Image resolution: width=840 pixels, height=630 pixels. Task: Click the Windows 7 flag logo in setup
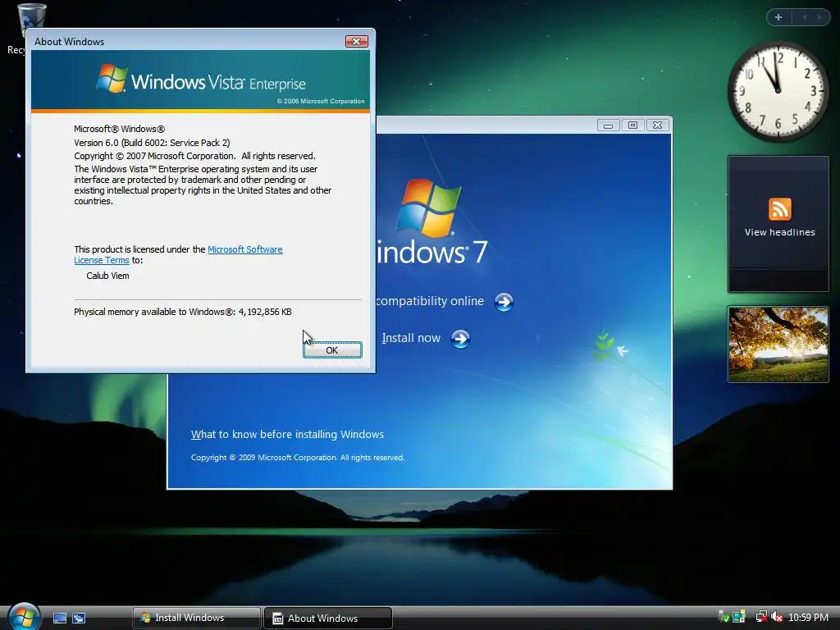(428, 208)
